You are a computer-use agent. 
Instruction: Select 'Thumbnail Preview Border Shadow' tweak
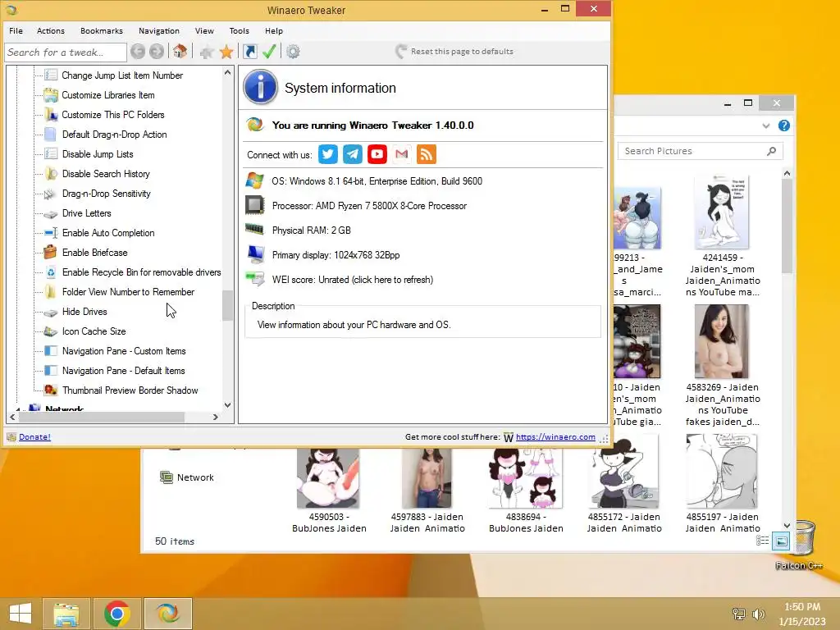[130, 390]
